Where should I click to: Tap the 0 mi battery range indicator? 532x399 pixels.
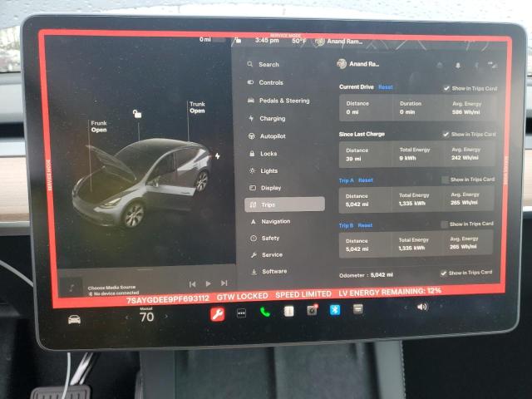pyautogui.click(x=205, y=40)
